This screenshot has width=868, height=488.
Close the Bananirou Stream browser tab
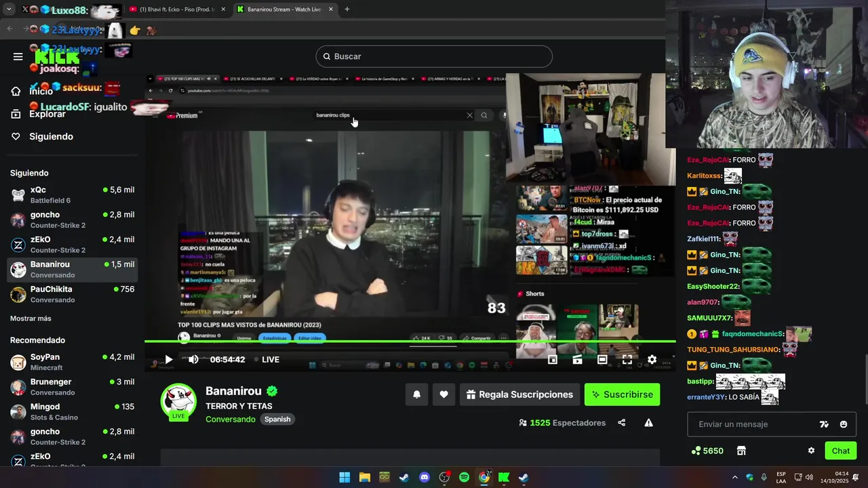(x=331, y=9)
